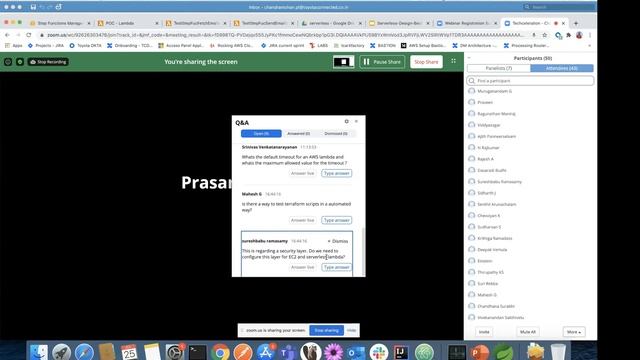Switch to the Dismissed tab in Q&A

(336, 133)
